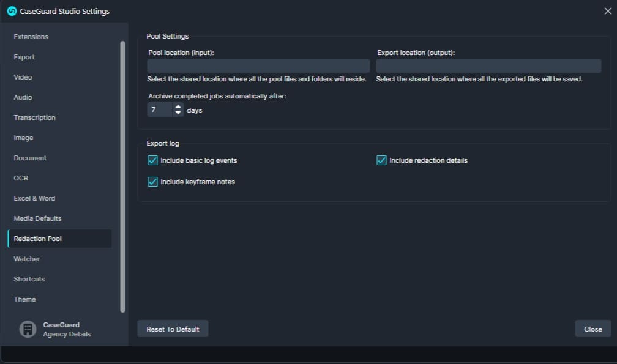
Task: Select Transcription in the sidebar
Action: [34, 117]
